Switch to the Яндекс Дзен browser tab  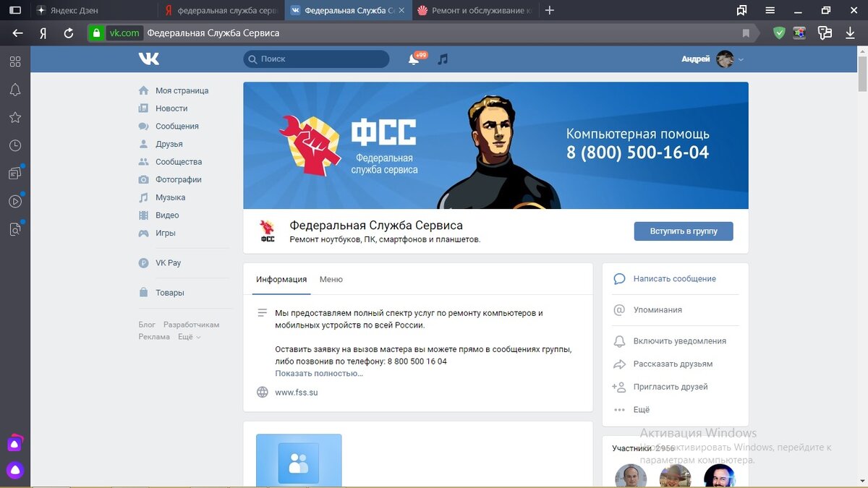point(94,11)
